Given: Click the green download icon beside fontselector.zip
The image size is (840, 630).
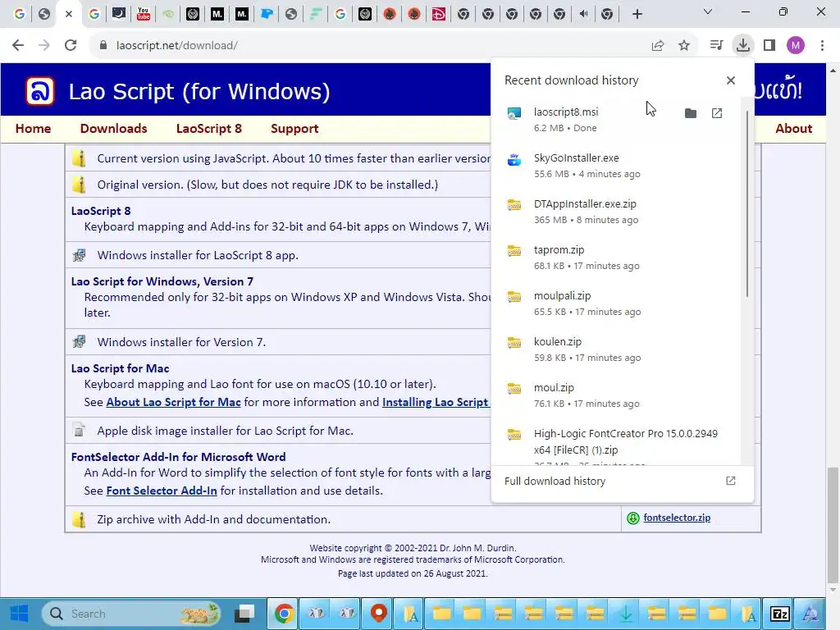Looking at the screenshot, I should coord(632,518).
